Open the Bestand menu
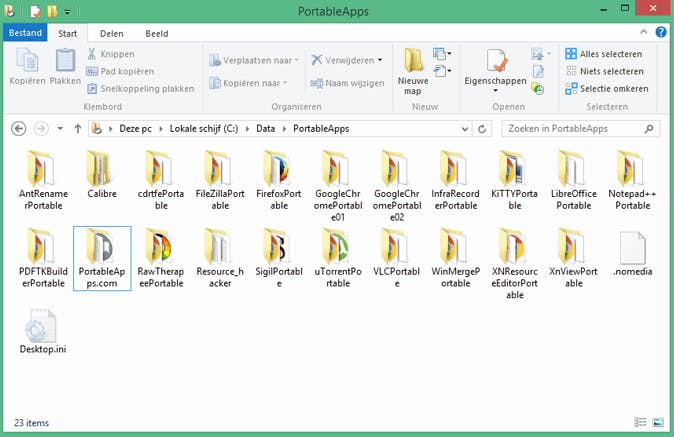This screenshot has width=674, height=437. (25, 33)
